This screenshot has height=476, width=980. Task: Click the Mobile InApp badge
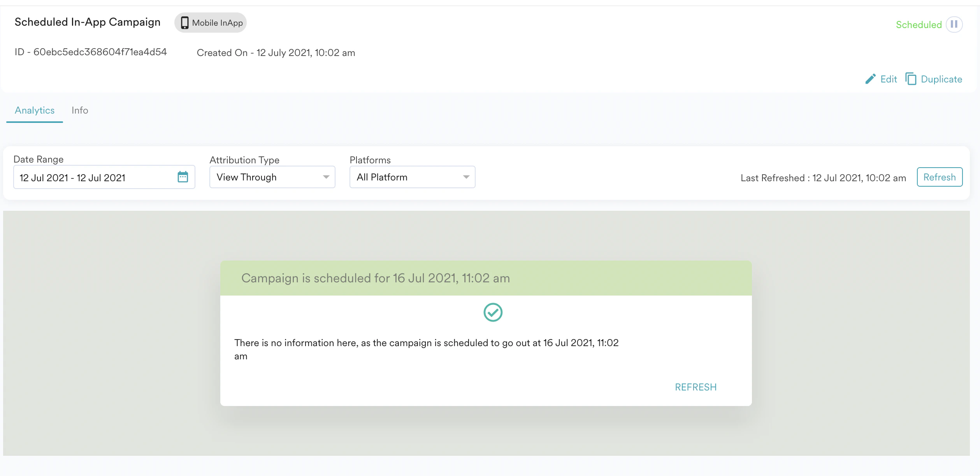(x=217, y=23)
